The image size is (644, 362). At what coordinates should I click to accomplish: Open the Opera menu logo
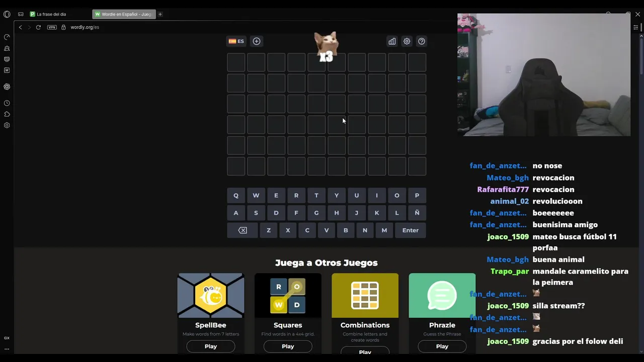(x=7, y=14)
